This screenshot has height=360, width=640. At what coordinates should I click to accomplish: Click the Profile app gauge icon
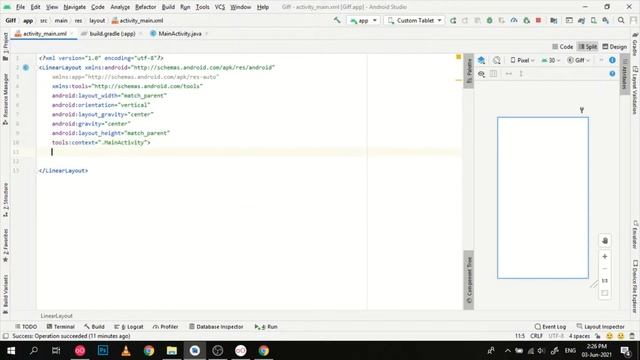click(x=514, y=20)
